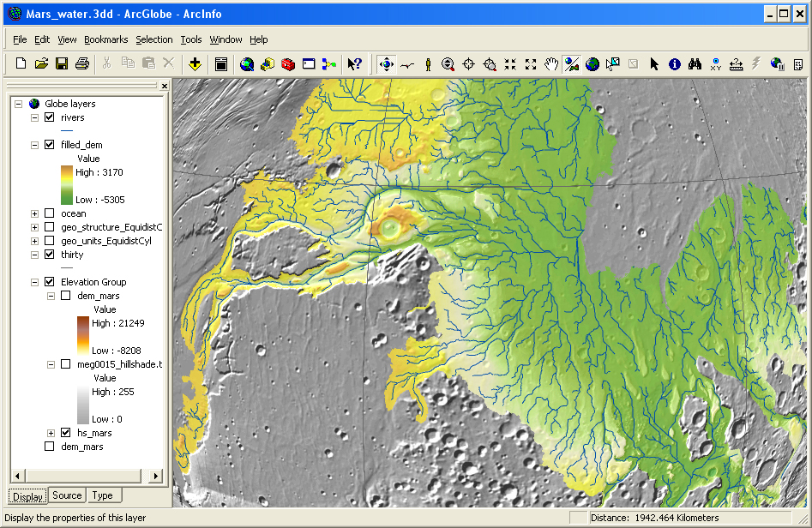812x528 pixels.
Task: Click the What's This help icon
Action: (x=355, y=63)
